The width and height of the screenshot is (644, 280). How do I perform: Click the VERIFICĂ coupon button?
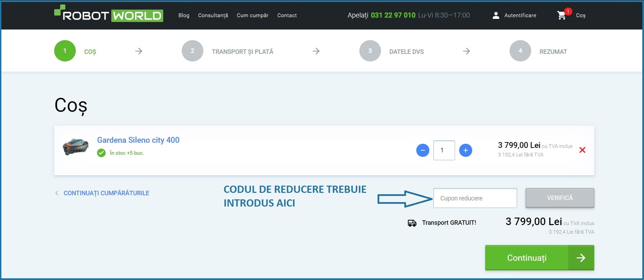pyautogui.click(x=560, y=198)
